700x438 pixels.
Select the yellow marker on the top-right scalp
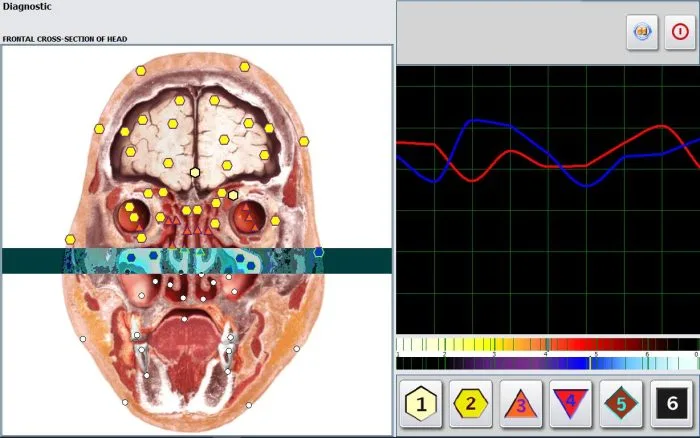[244, 66]
